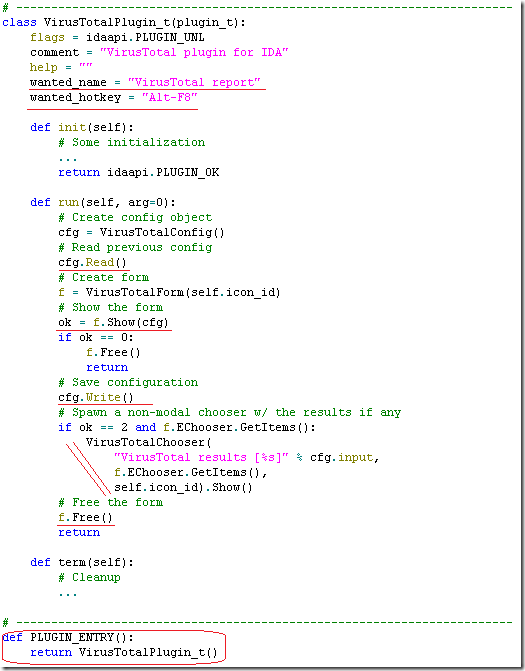525x671 pixels.
Task: Select the 'f = VirusTotalForm(self.icon_id)' line
Action: (169, 292)
